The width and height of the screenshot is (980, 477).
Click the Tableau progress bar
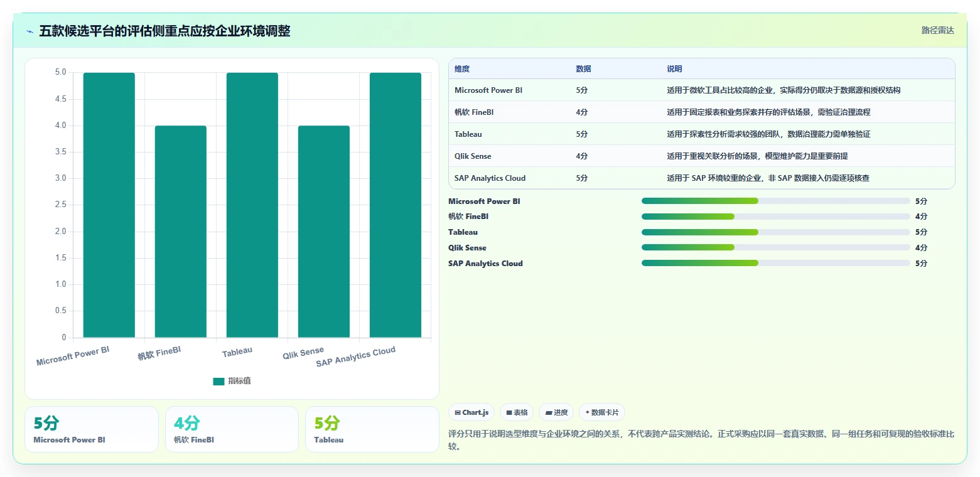(x=775, y=232)
